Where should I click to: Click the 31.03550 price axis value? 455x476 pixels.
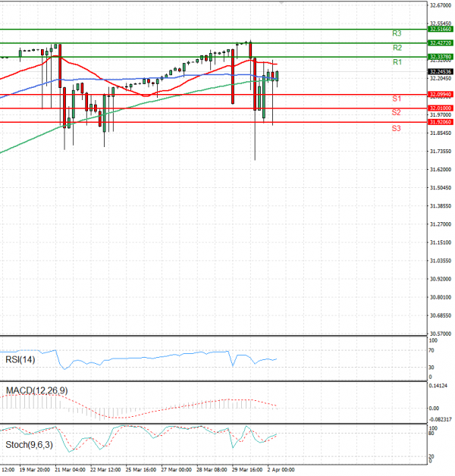pyautogui.click(x=441, y=261)
